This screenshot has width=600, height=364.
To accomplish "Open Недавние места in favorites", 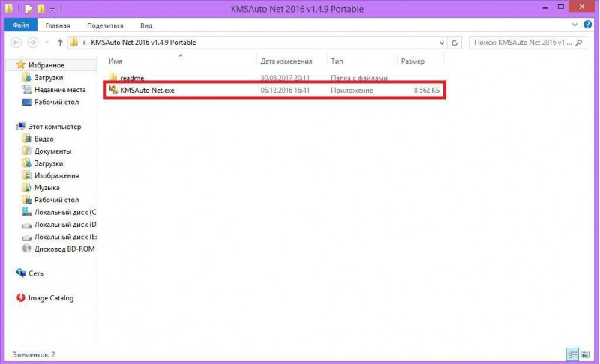I will [x=60, y=90].
